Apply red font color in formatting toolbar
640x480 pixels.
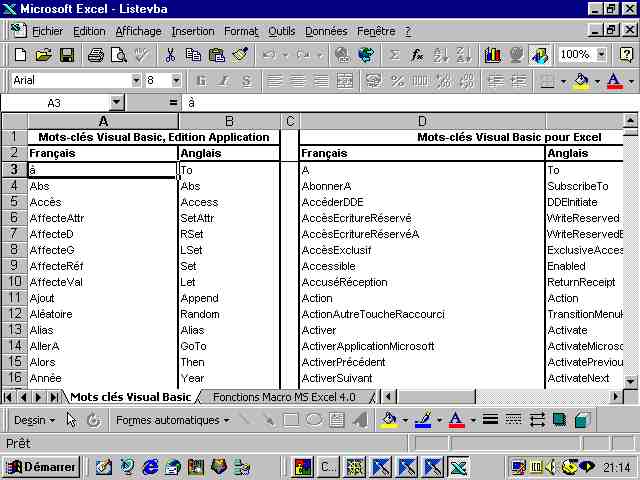(615, 81)
